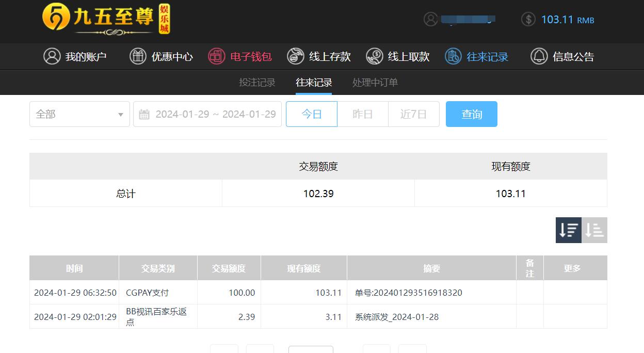Sort records in ascending order
This screenshot has height=353, width=644.
coord(594,230)
